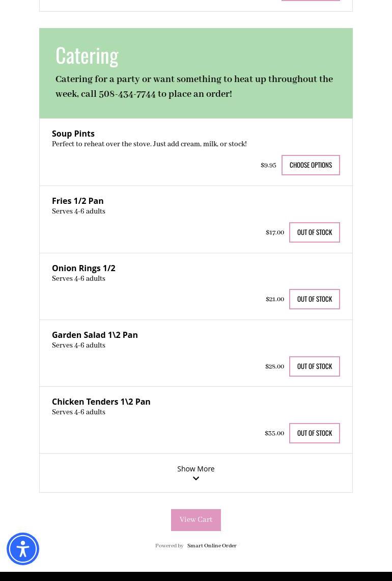The width and height of the screenshot is (392, 581).
Task: Click Choose Options for Soup Pints
Action: tap(311, 165)
